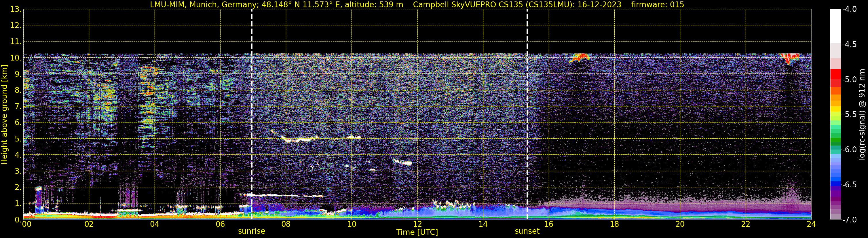Click the '20' time axis tick label
The image size is (868, 238).
tap(680, 224)
